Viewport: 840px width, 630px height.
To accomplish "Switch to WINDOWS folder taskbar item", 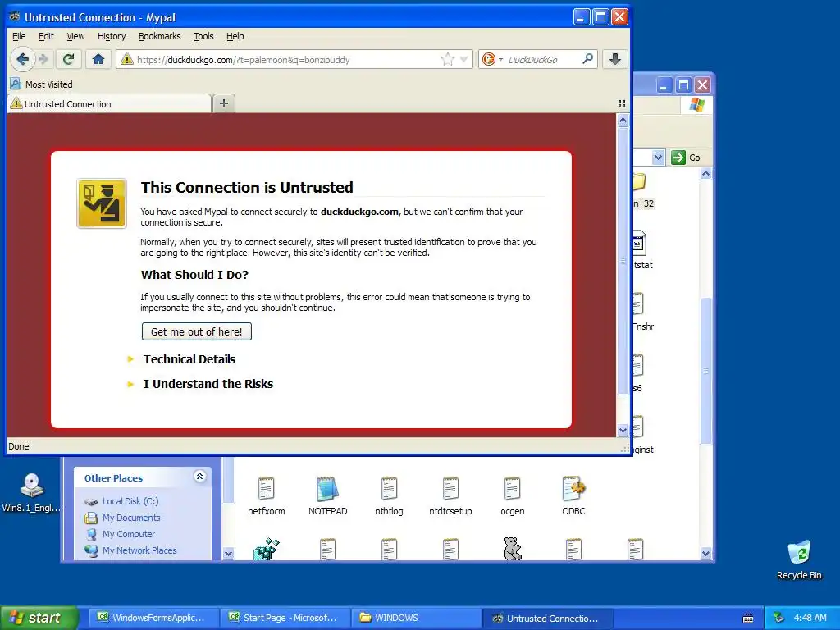I will coord(416,618).
